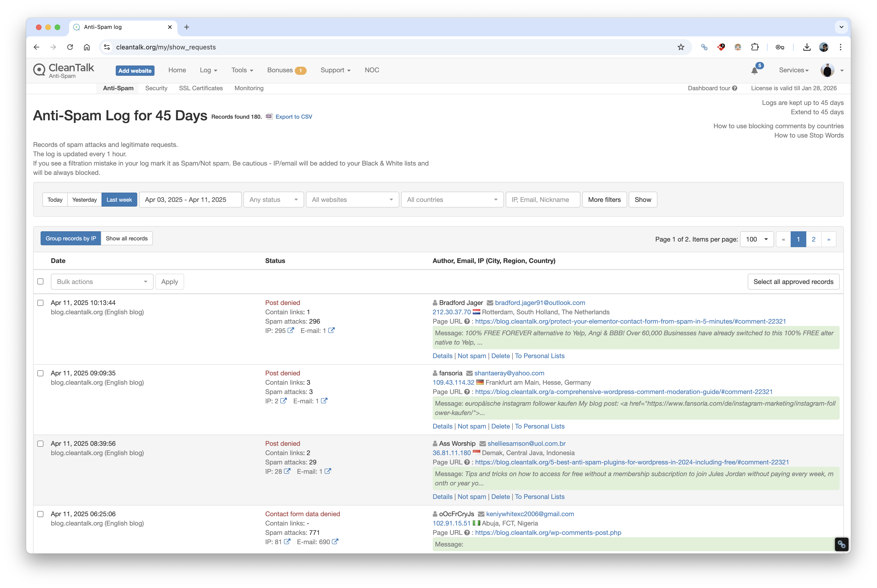Viewport: 877px width, 588px height.
Task: Click the browser Downloads icon
Action: [x=807, y=47]
